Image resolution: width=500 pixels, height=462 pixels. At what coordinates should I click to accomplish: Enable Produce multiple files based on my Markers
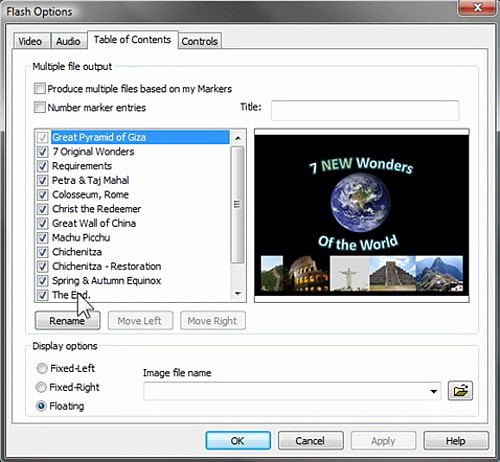coord(40,89)
